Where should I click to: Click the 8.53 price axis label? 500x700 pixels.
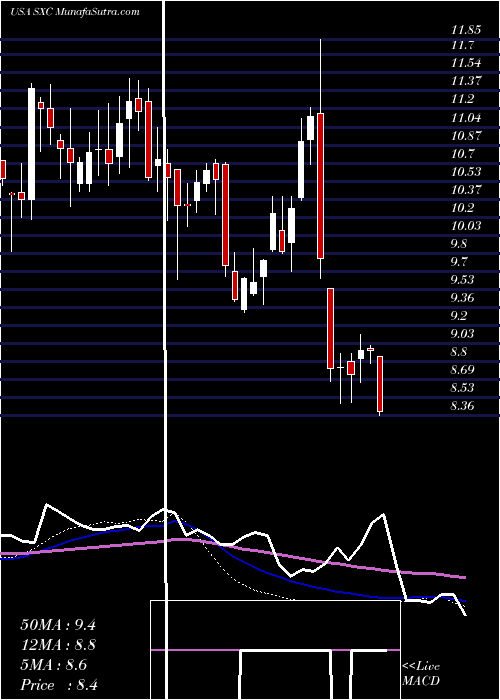462,388
